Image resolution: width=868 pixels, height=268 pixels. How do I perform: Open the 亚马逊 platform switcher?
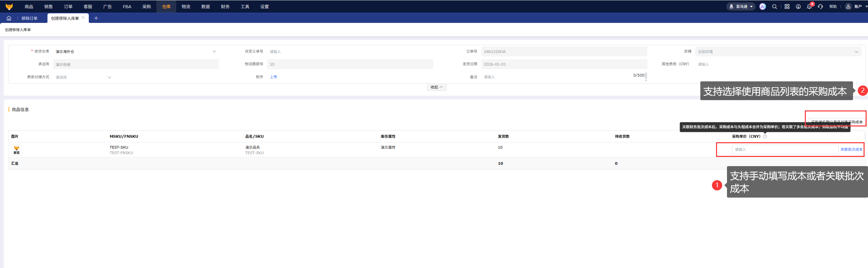(741, 6)
